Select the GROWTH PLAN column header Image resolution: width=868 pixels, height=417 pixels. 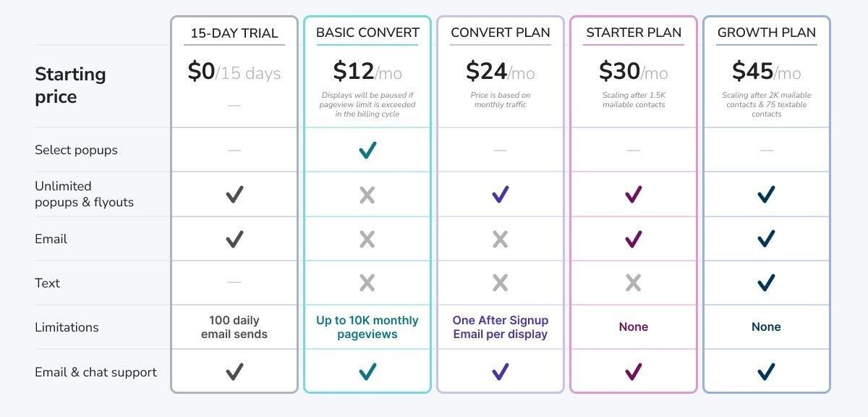[x=767, y=33]
